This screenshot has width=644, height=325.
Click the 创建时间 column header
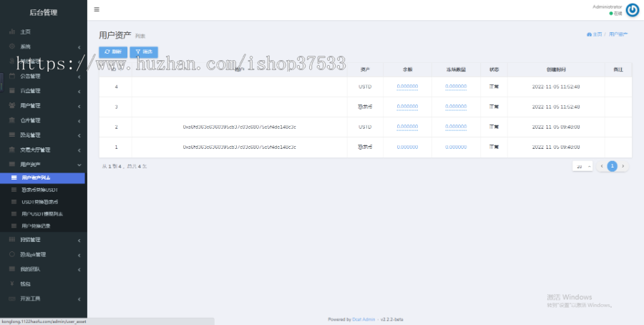pyautogui.click(x=556, y=70)
